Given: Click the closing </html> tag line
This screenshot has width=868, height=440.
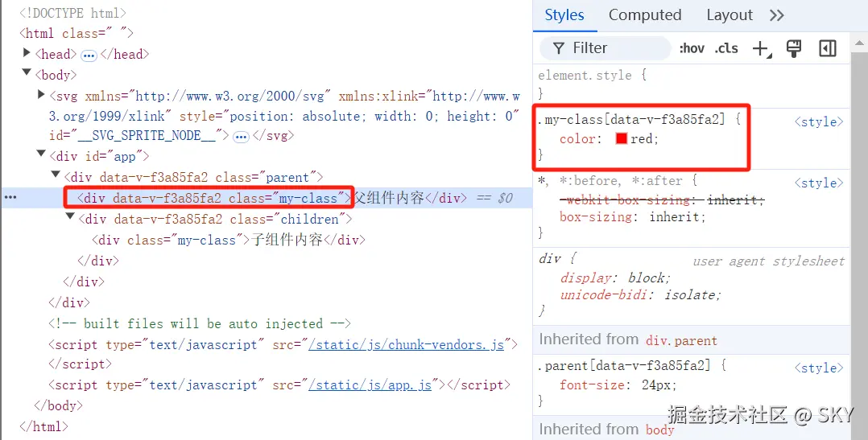Looking at the screenshot, I should (43, 426).
